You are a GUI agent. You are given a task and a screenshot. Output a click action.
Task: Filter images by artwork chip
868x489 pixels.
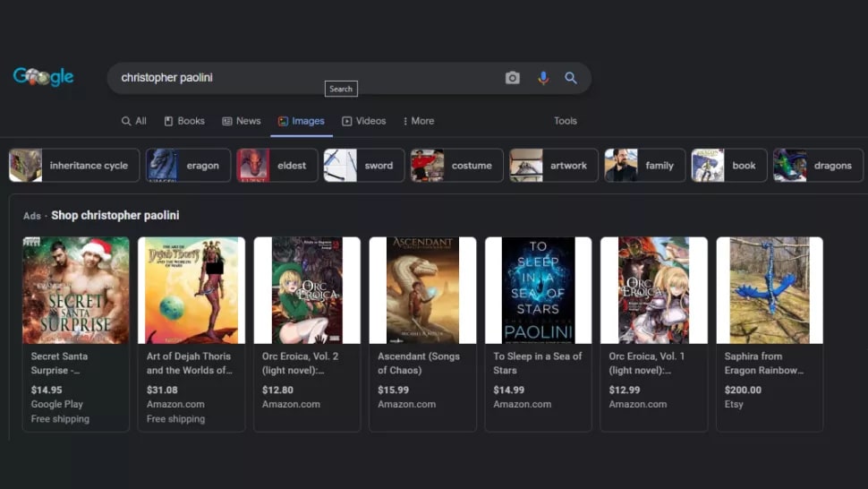click(554, 165)
